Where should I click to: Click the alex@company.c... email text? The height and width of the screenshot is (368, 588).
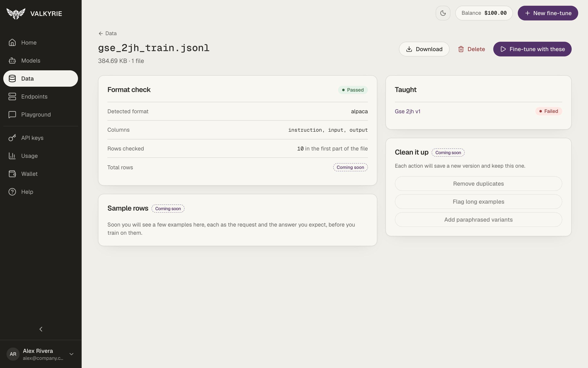43,358
